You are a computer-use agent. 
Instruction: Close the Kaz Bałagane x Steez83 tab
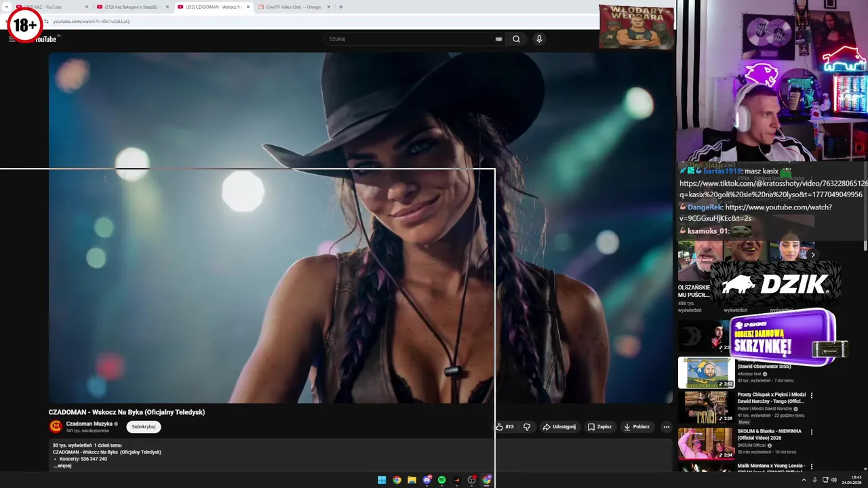pos(167,7)
